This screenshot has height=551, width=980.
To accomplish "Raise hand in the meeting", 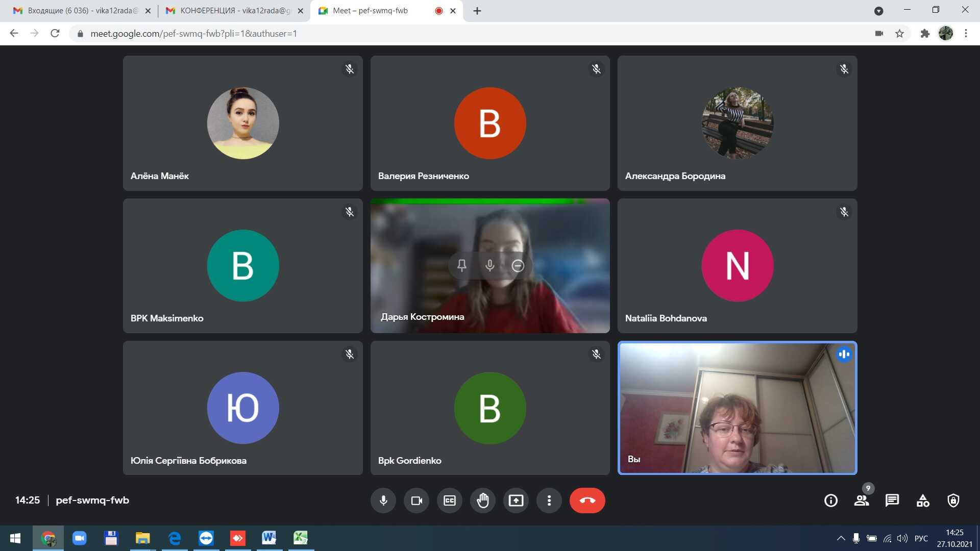I will 483,500.
